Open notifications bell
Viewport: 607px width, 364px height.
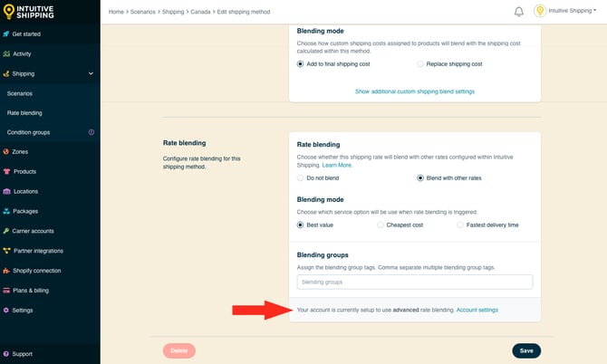point(519,12)
